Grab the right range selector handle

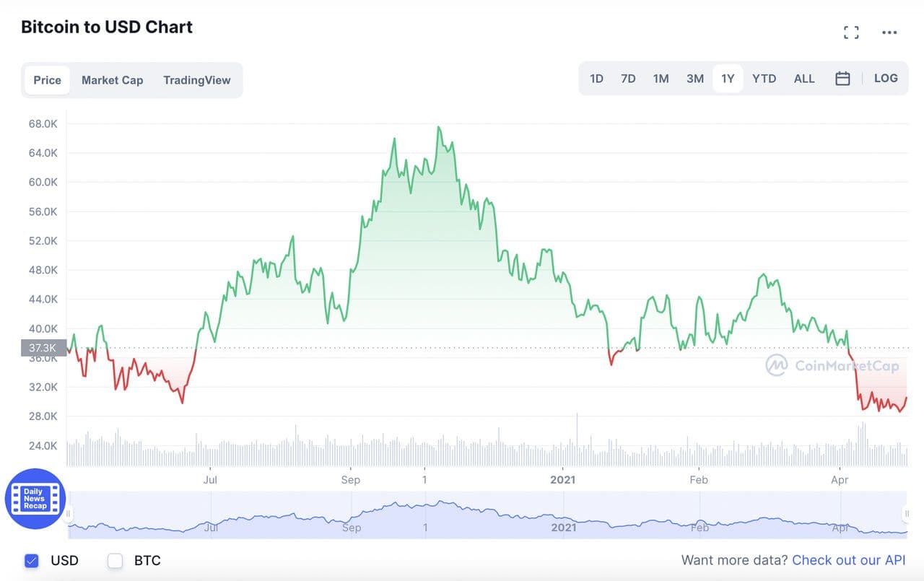pos(906,514)
